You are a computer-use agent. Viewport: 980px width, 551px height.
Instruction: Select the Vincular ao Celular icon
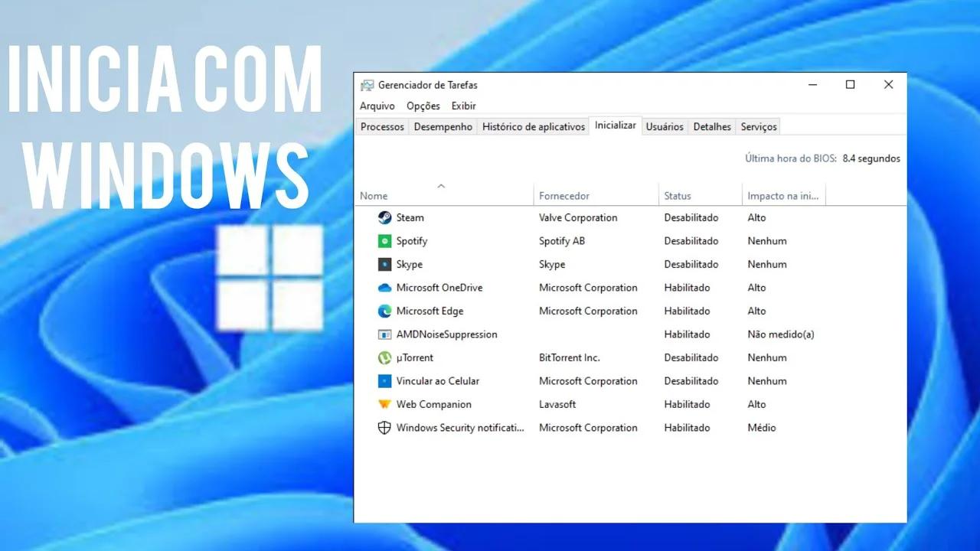(x=384, y=381)
